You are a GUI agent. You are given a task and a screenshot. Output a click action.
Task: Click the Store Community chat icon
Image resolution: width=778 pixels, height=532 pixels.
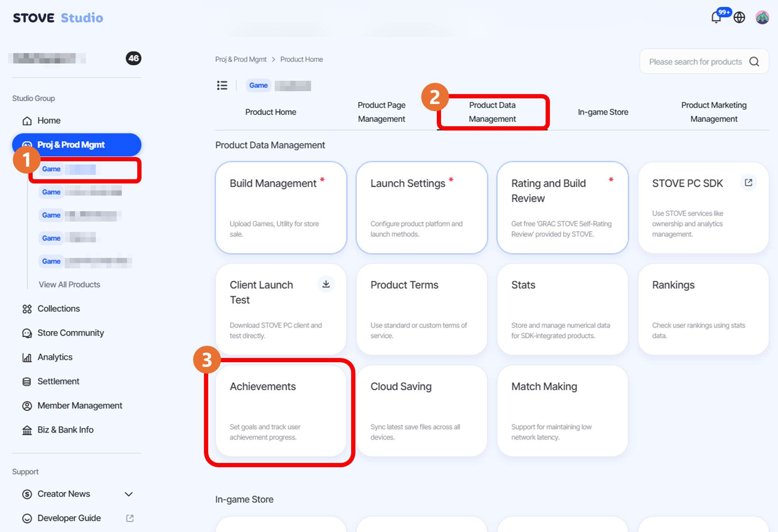click(27, 333)
